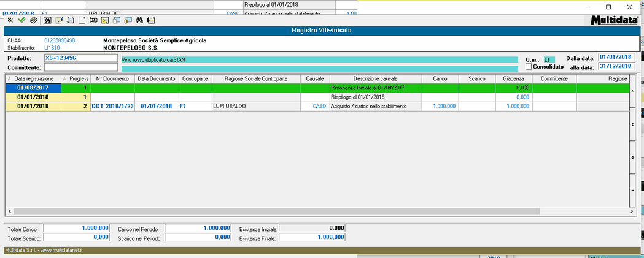Click Acquisto / carico nello stabilimento cell

tap(376, 106)
